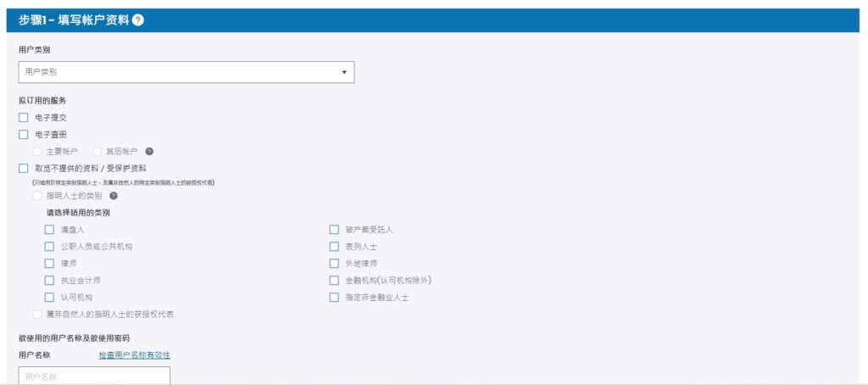Click the 欲使用的用户名称及欲使用密码 heading

pyautogui.click(x=75, y=338)
